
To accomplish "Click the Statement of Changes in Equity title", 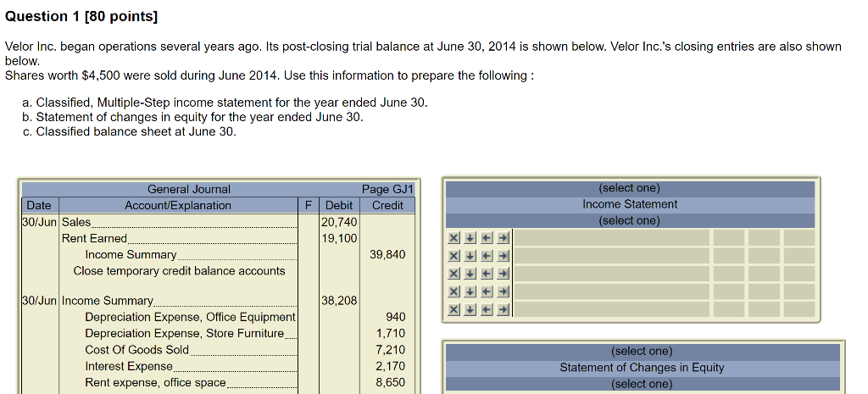I will click(643, 368).
